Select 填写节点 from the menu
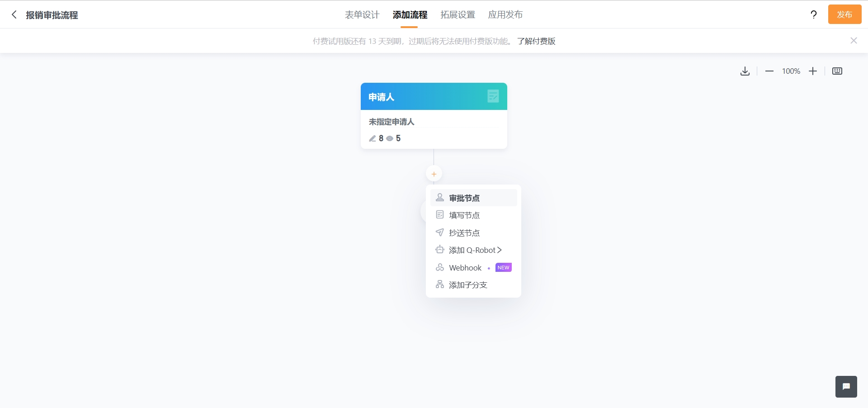The height and width of the screenshot is (408, 868). coord(473,215)
